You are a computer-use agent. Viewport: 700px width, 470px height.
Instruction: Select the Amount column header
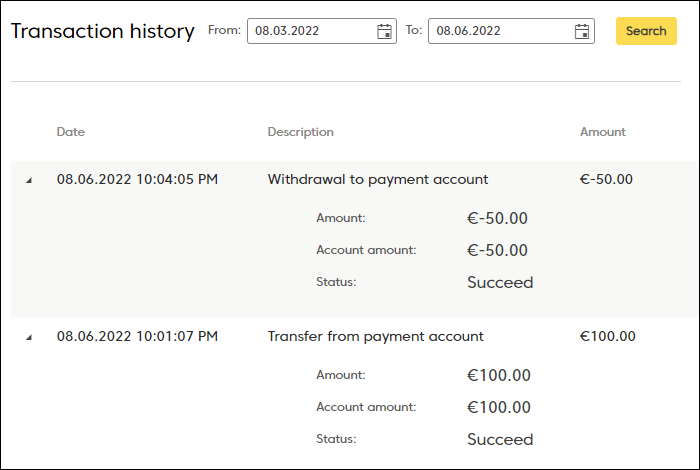pos(603,132)
